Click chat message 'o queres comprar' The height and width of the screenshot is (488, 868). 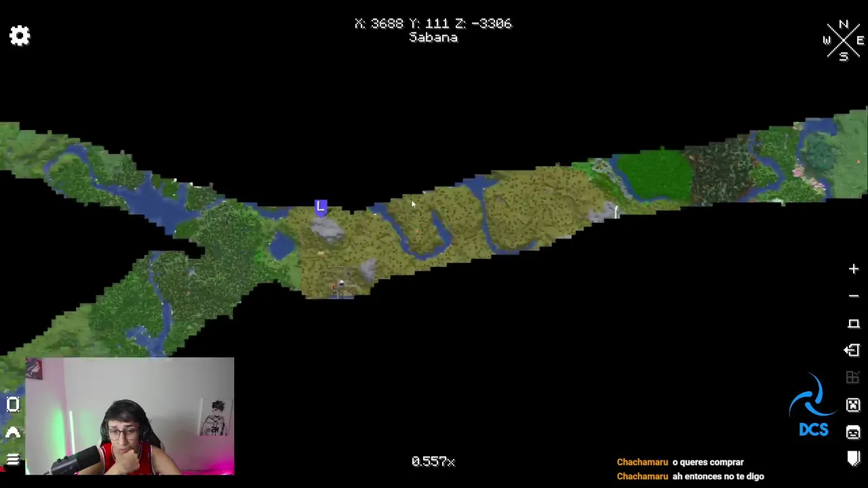point(708,462)
